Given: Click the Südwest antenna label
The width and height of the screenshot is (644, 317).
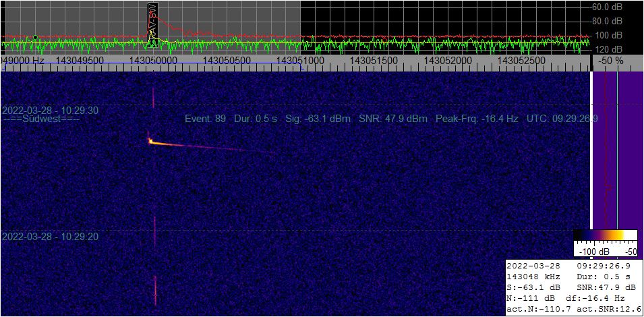Looking at the screenshot, I should click(41, 119).
